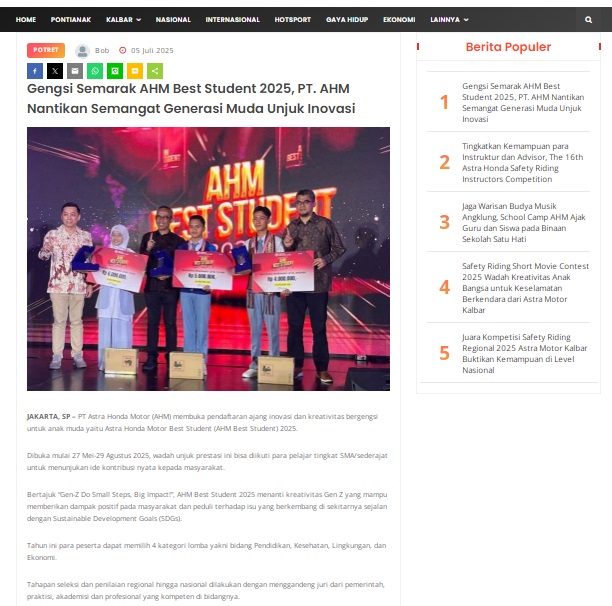Open popular article Juara Kompetisi Safety Riding Regional
This screenshot has width=612, height=606.
point(525,354)
